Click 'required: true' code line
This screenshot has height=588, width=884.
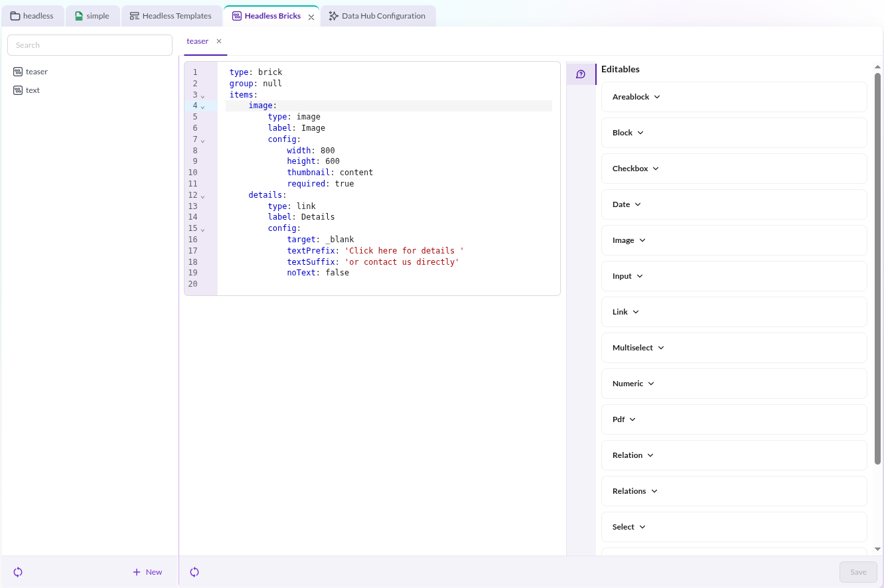321,184
